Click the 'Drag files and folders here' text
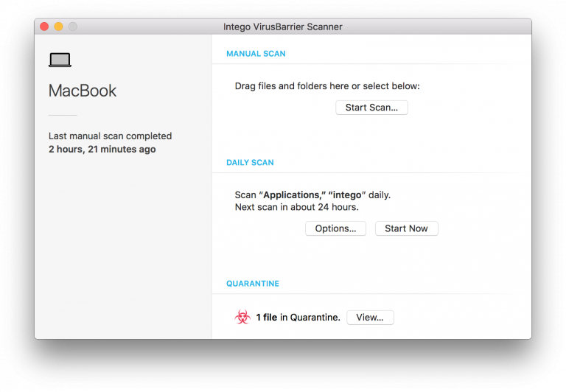Screen dimensions: 566x392 [x=327, y=86]
